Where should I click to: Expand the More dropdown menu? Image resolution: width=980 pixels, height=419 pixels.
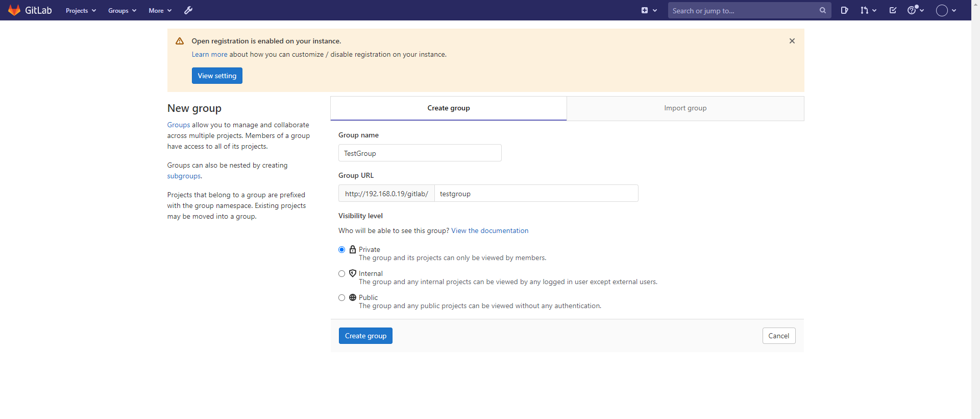tap(160, 10)
